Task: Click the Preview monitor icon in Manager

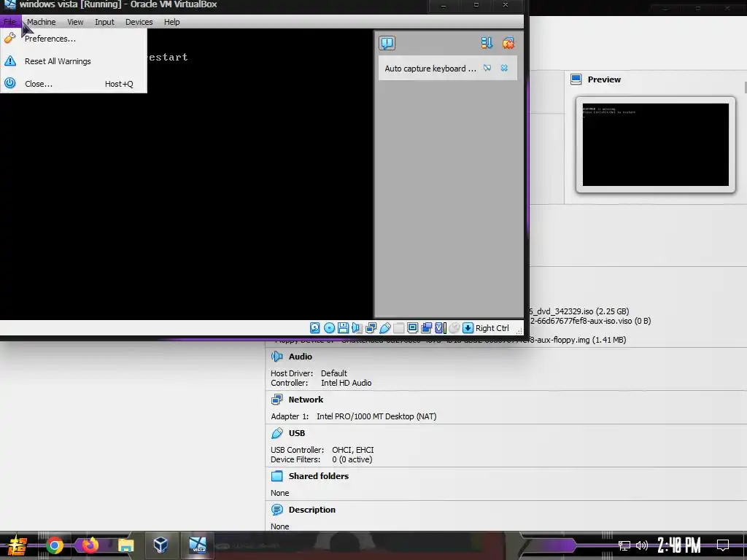Action: 576,79
